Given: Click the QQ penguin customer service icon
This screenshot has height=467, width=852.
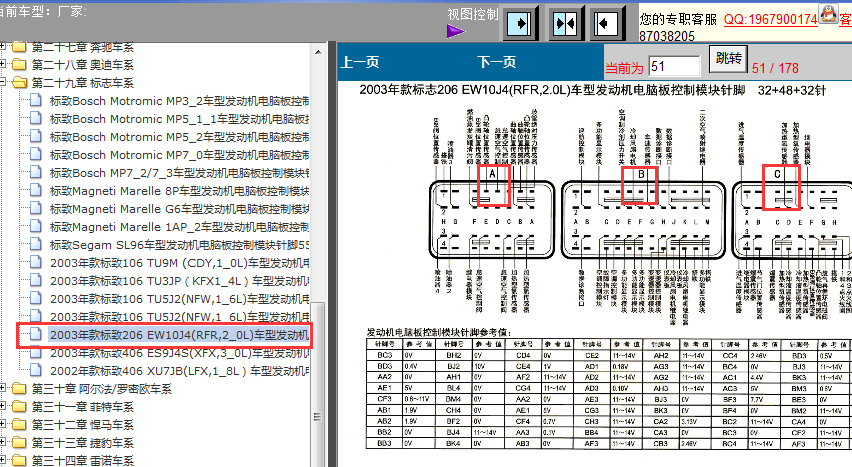Looking at the screenshot, I should 828,13.
